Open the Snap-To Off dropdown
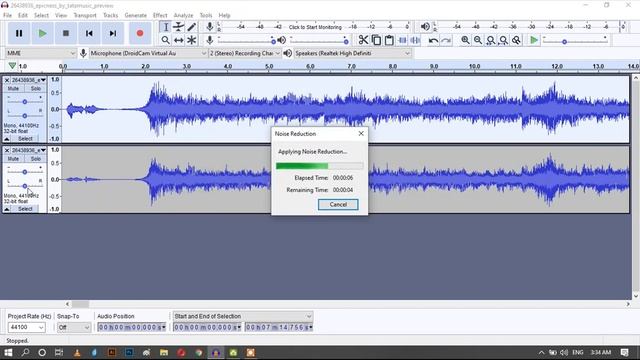This screenshot has width=640, height=360. point(73,327)
